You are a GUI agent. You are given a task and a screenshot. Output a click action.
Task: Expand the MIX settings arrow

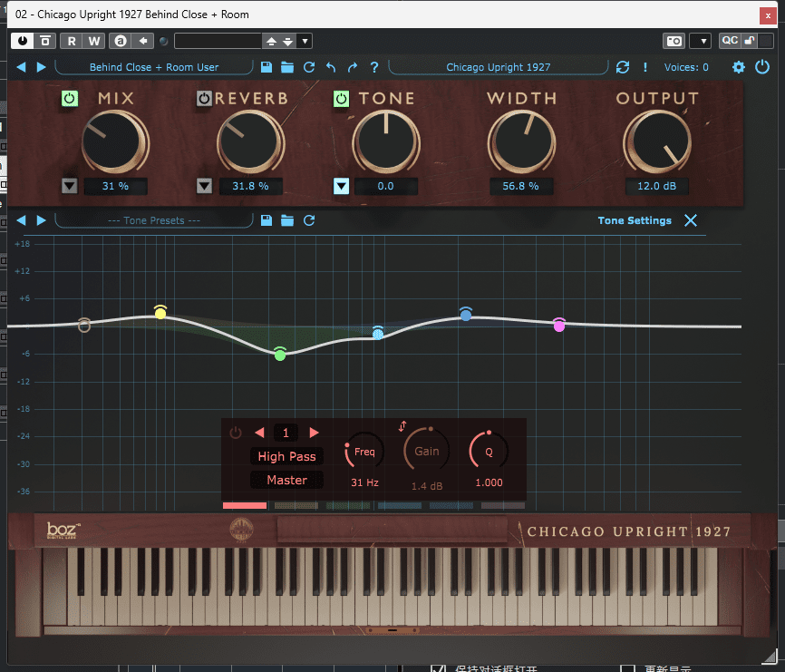coord(70,186)
